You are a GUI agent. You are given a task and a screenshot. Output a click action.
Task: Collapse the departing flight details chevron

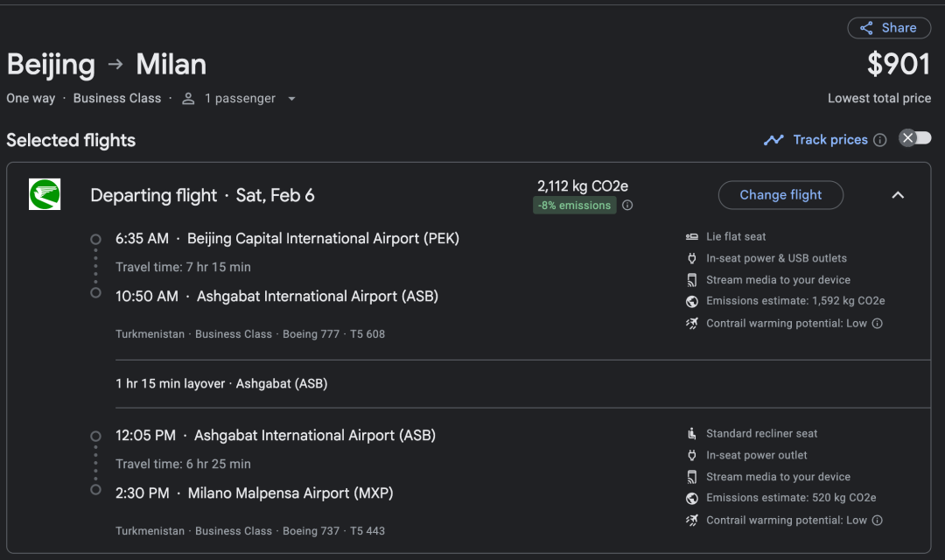click(898, 195)
